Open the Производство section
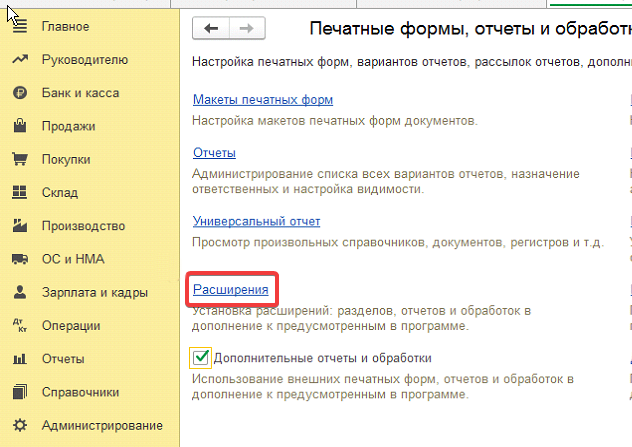 point(83,226)
